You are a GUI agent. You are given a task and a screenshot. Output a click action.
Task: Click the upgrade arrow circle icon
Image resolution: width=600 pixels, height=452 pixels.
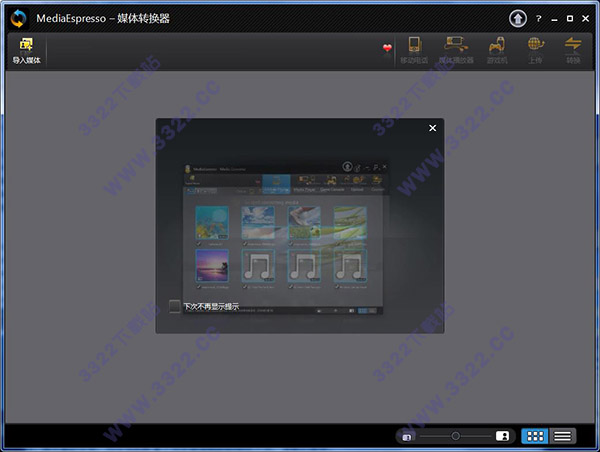[517, 18]
